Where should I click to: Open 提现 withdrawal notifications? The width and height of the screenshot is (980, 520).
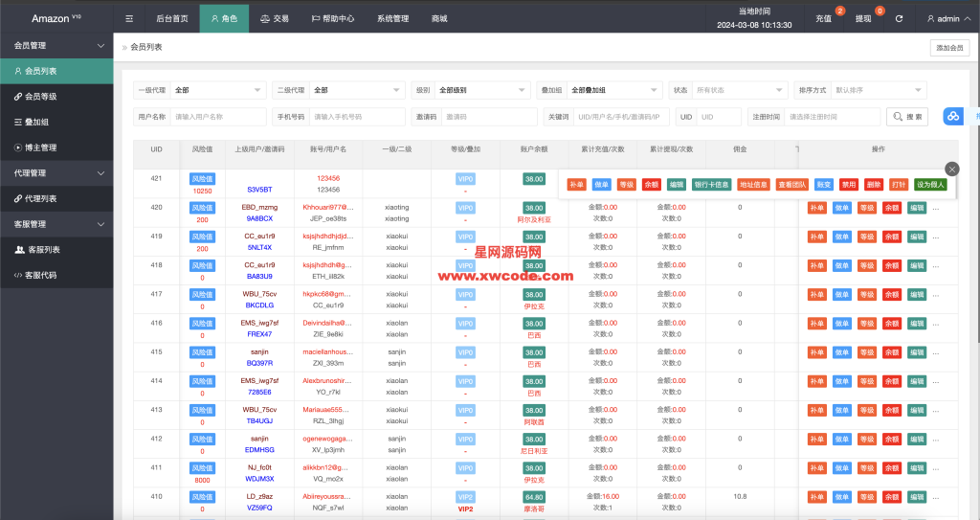[x=863, y=18]
